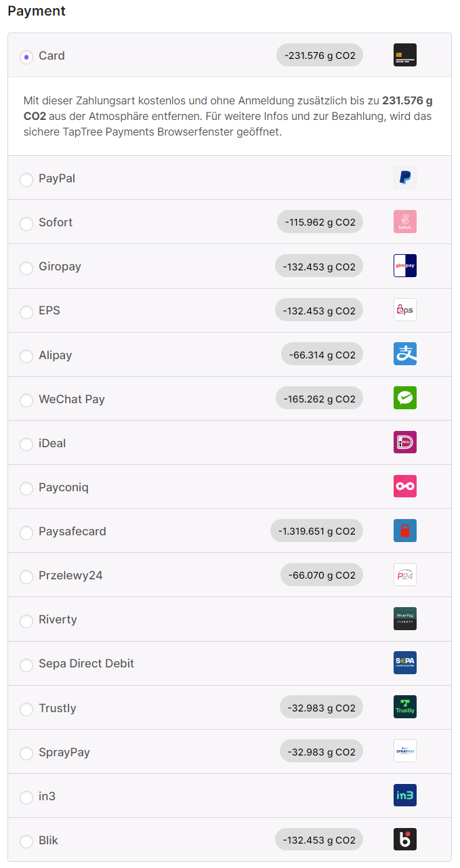Click the Giropay logo icon
This screenshot has width=460, height=868.
click(x=405, y=266)
